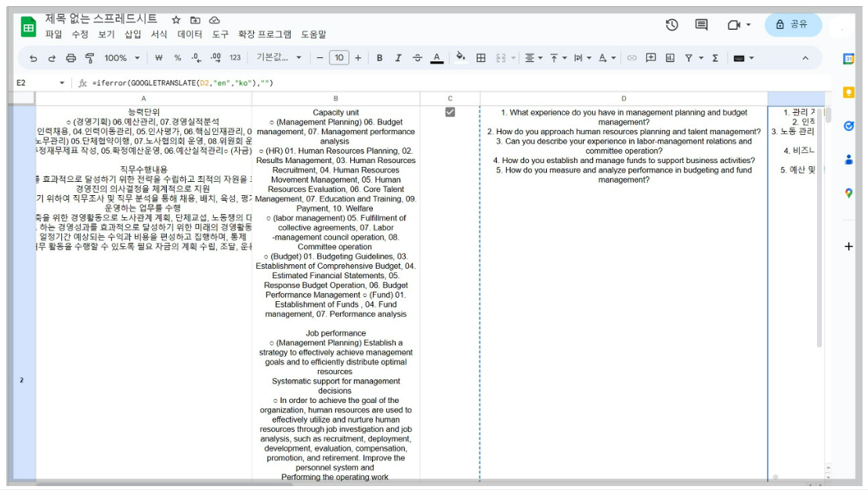
Task: Open the 기본값 font dropdown
Action: pos(278,58)
